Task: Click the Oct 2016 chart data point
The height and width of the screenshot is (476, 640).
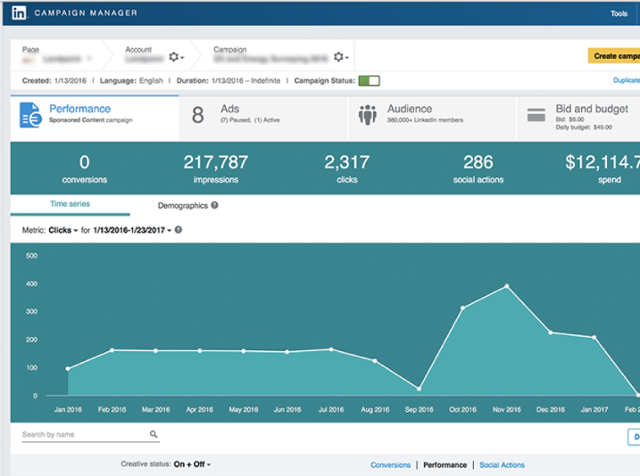Action: [463, 308]
